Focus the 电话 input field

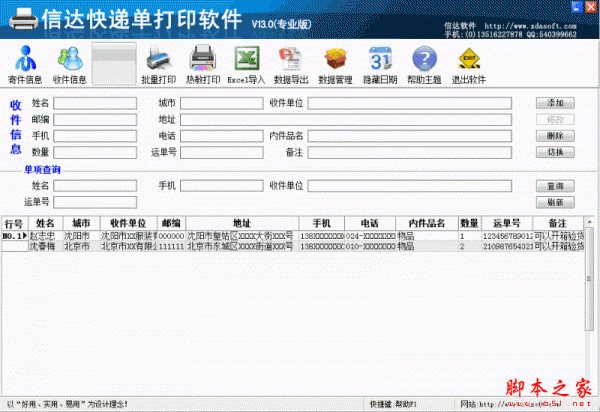click(x=222, y=136)
